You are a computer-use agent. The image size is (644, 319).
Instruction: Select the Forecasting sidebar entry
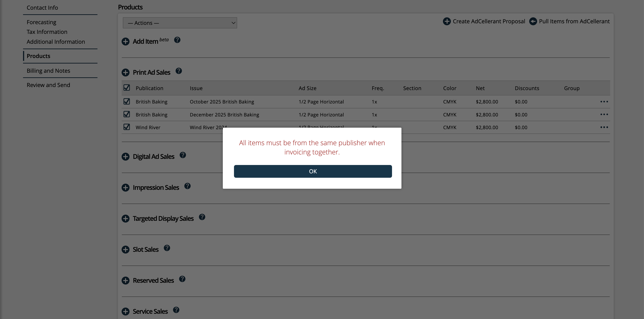41,22
